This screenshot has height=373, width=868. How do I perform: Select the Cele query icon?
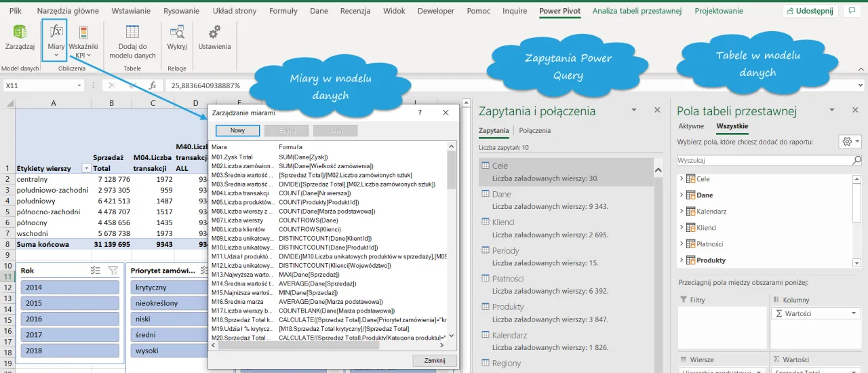click(x=486, y=165)
